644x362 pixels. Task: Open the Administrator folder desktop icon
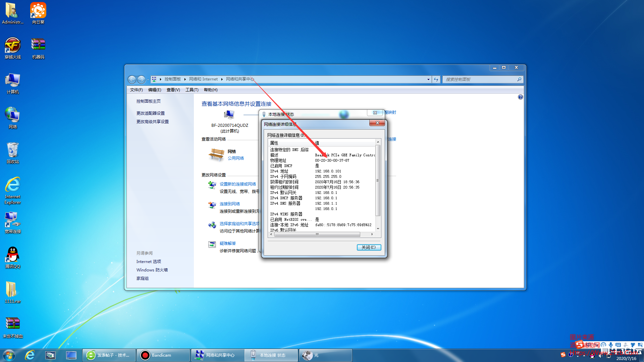(12, 13)
